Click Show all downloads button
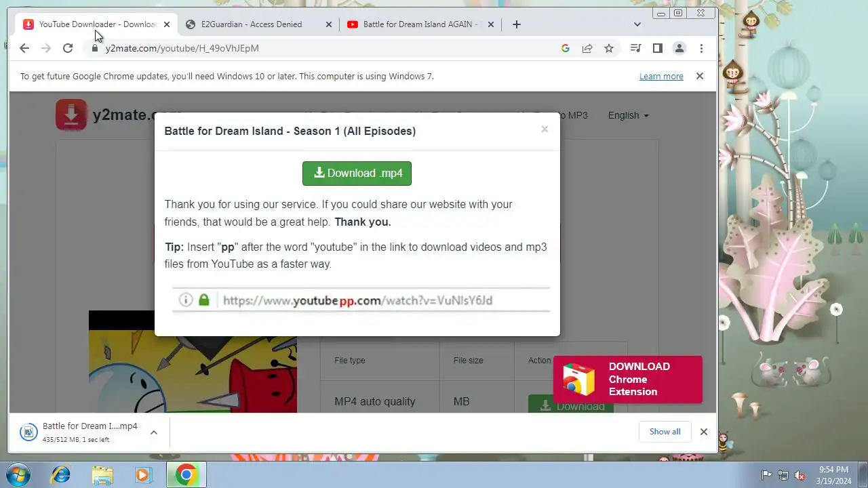 (x=665, y=432)
